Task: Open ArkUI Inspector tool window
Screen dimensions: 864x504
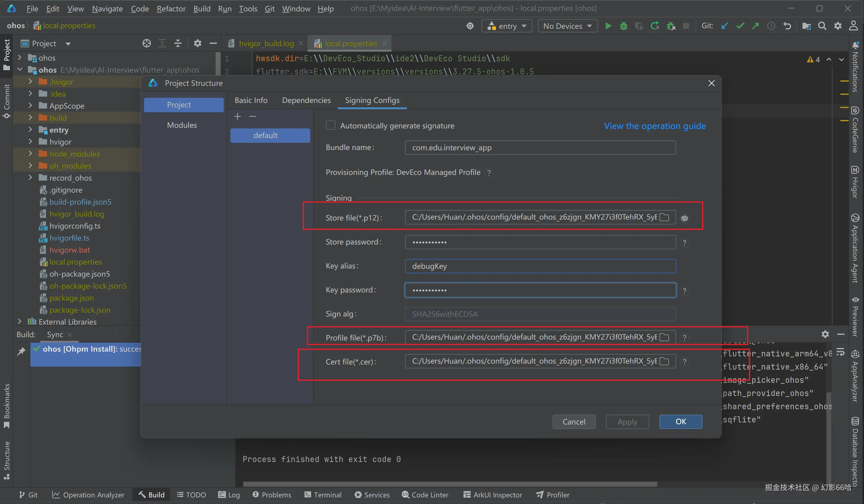Action: point(492,495)
